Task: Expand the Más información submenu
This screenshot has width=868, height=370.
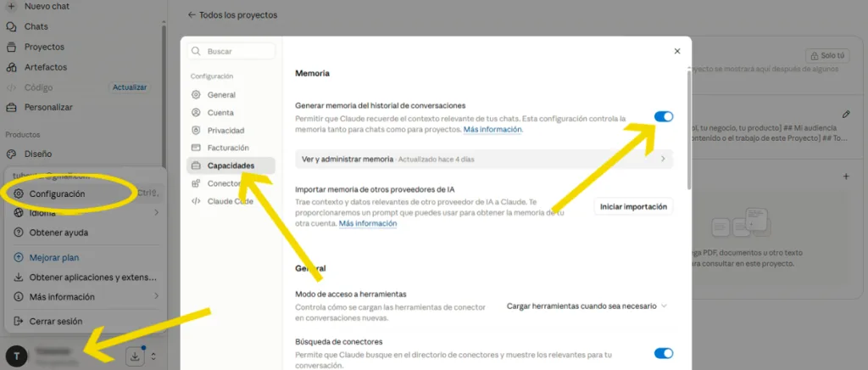Action: [x=86, y=296]
